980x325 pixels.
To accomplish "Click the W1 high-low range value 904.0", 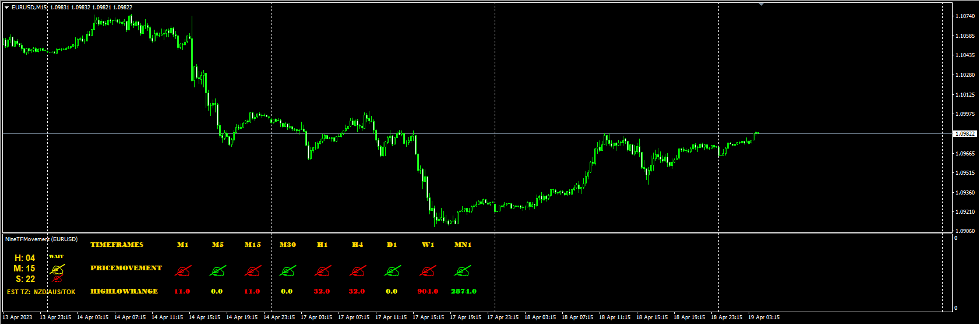I will (428, 291).
